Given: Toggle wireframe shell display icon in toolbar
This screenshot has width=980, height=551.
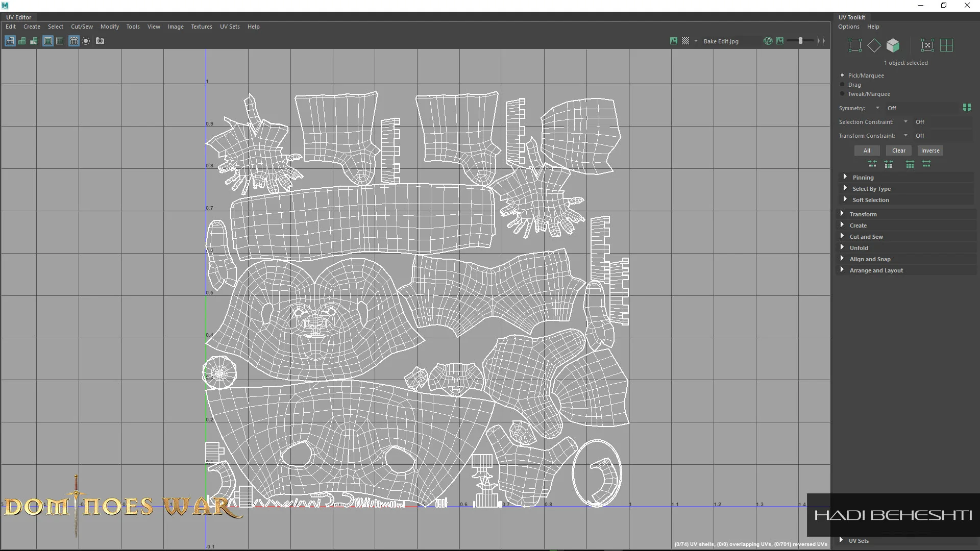Looking at the screenshot, I should pyautogui.click(x=10, y=41).
